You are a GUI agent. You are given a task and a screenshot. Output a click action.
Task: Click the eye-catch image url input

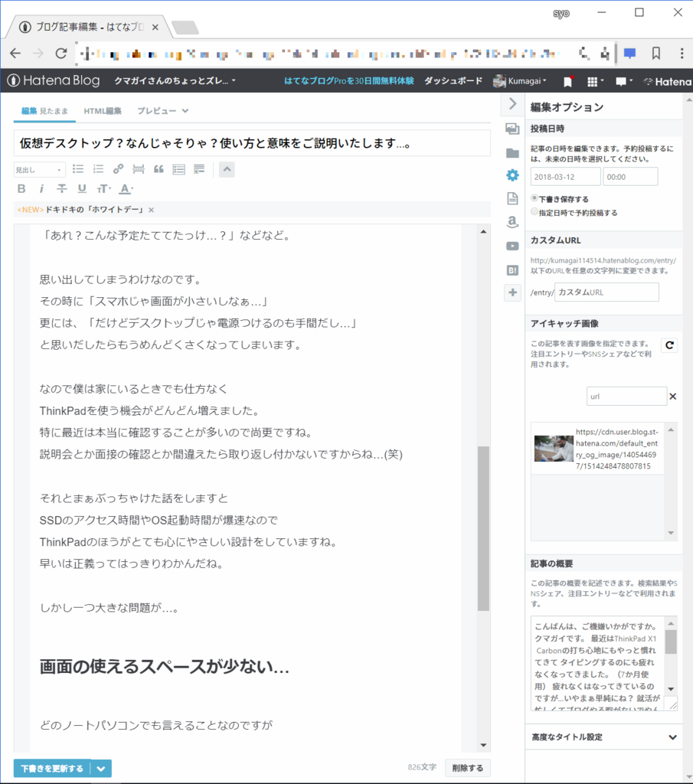coord(626,396)
